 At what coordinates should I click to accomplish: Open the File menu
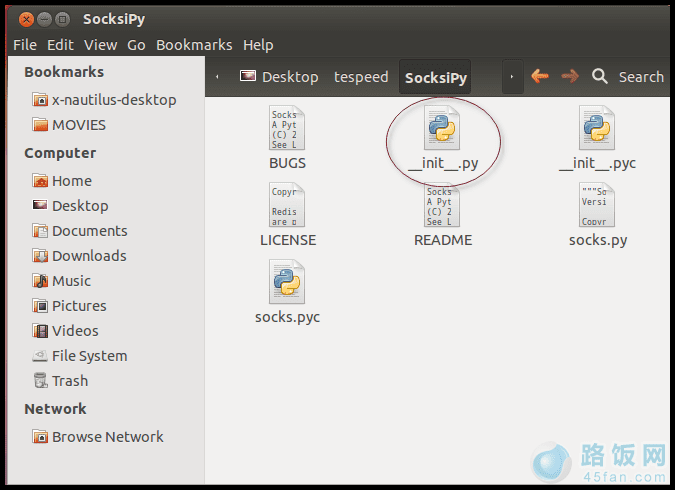[25, 45]
